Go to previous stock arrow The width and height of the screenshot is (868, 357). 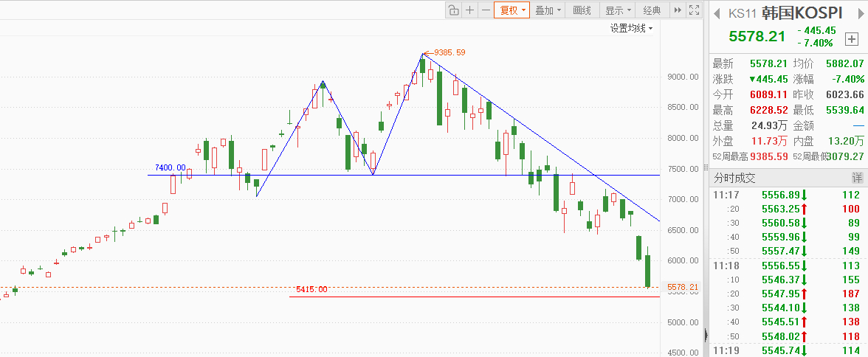[x=717, y=13]
